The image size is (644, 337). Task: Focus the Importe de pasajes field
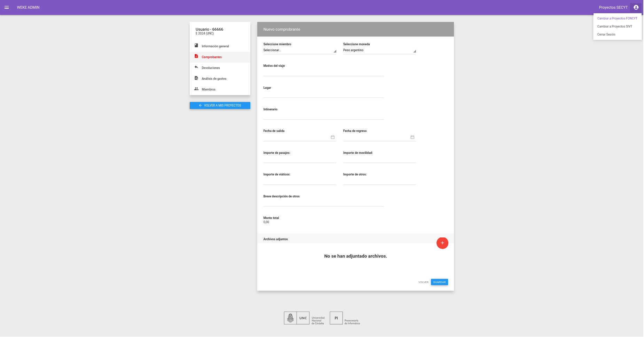300,159
